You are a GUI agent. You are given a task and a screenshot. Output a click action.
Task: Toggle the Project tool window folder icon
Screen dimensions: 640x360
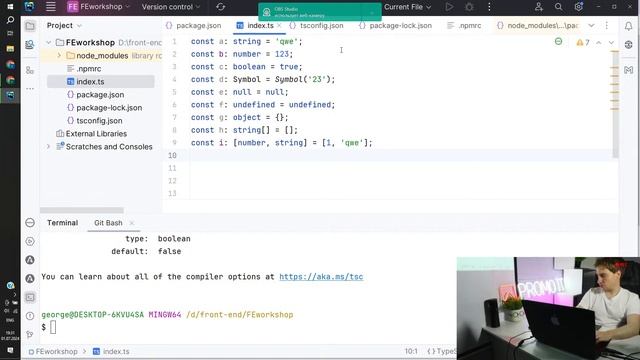[30, 26]
